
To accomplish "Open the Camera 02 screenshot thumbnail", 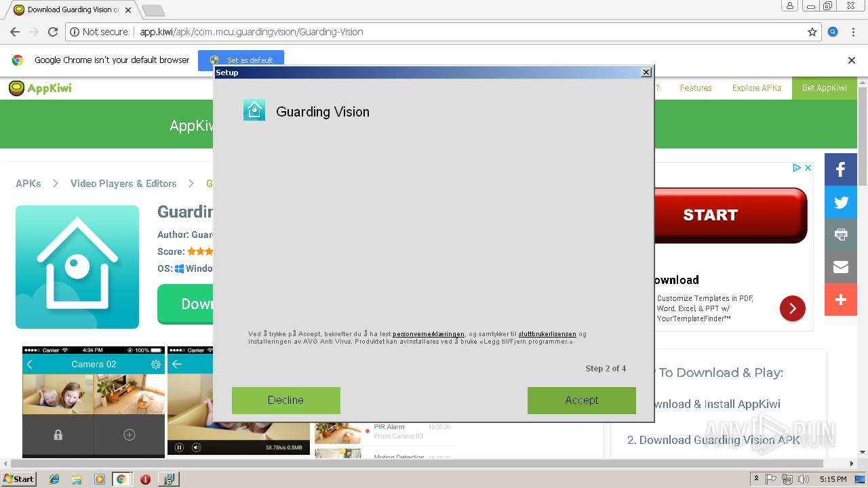I will pyautogui.click(x=94, y=402).
